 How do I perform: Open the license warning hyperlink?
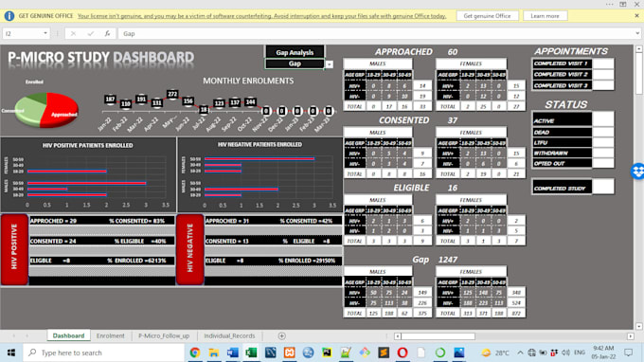261,16
